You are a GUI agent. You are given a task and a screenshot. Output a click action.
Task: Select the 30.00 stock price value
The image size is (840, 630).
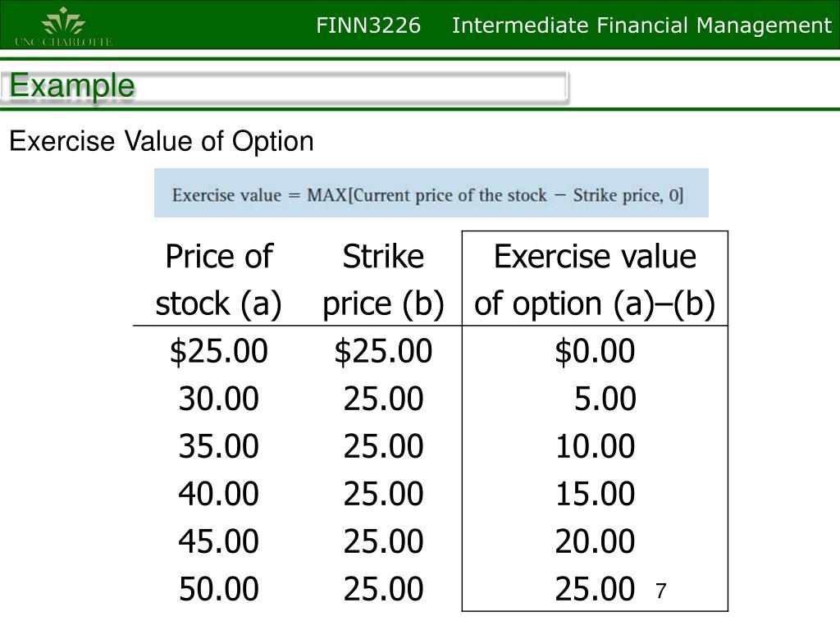[218, 399]
